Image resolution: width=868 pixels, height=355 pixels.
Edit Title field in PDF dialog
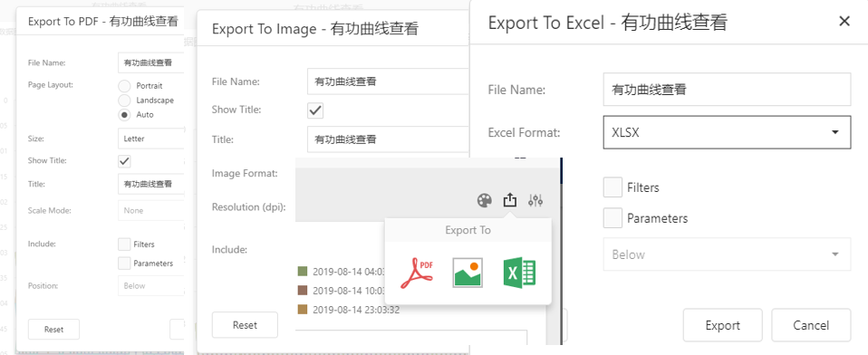[150, 184]
